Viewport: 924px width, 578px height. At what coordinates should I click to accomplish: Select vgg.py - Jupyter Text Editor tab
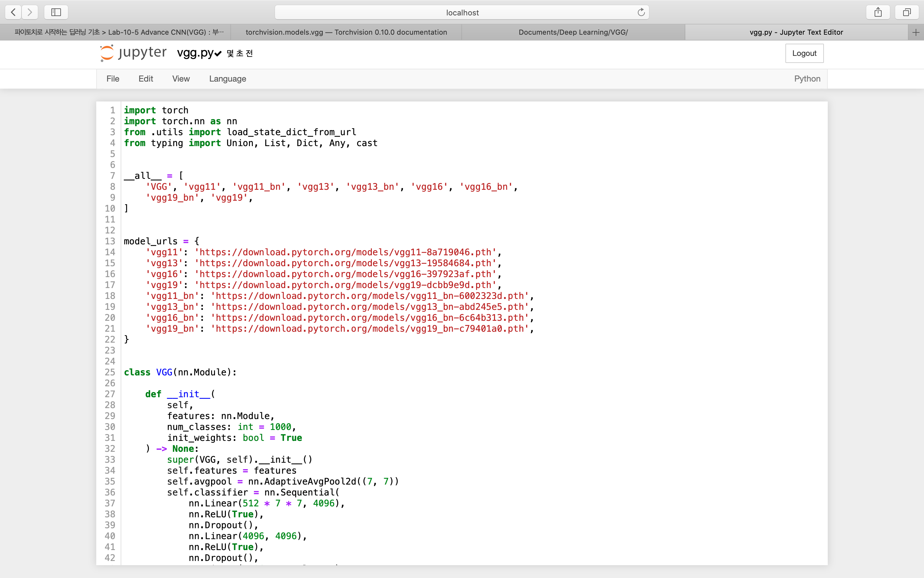(x=796, y=32)
